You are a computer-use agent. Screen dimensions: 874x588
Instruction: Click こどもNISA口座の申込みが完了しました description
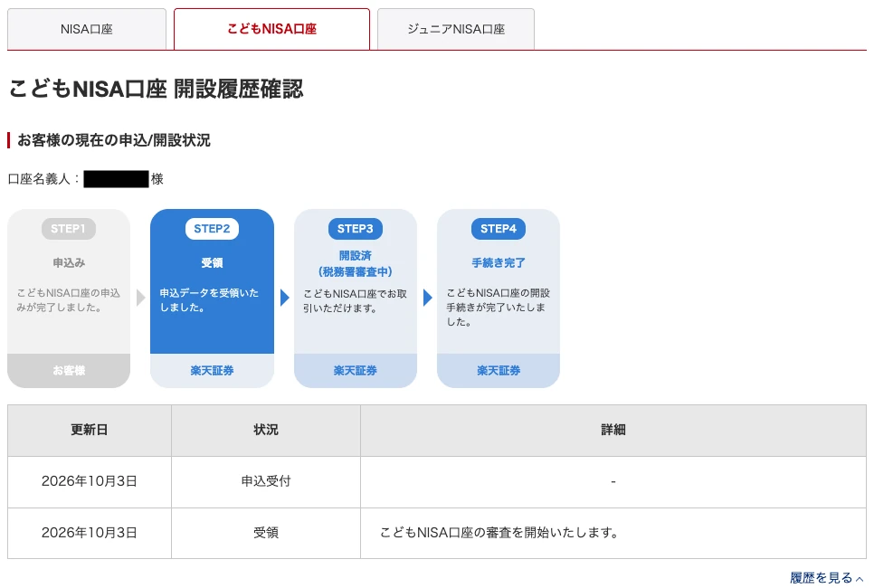point(69,299)
